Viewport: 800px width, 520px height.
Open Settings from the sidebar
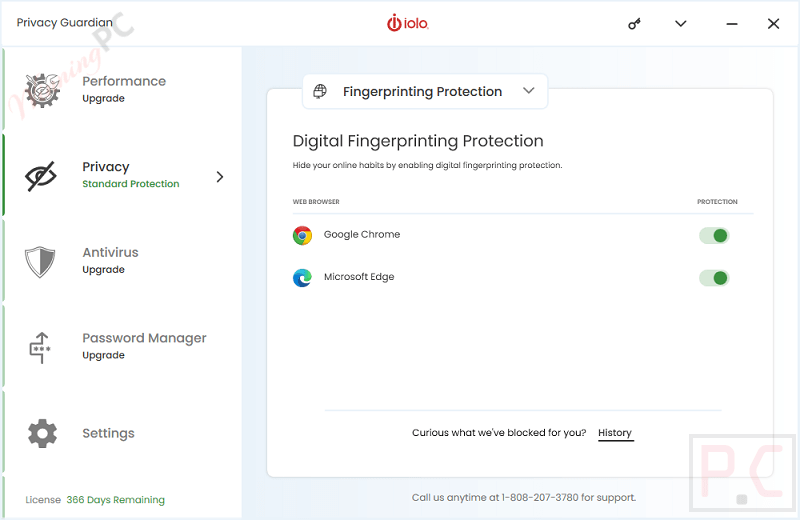[x=122, y=433]
